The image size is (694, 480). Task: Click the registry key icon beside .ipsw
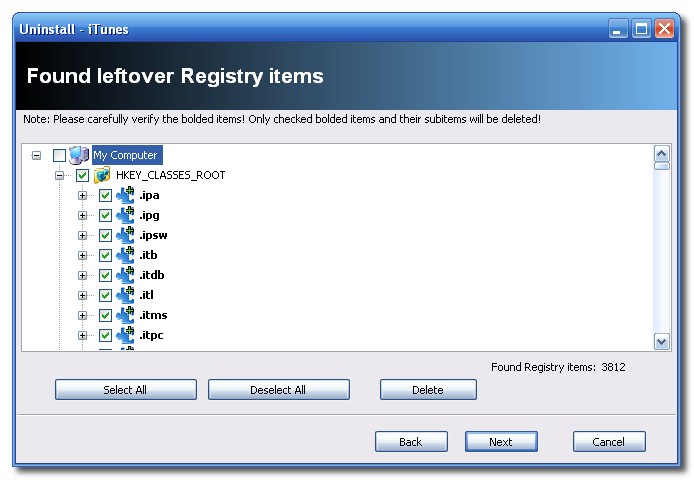(x=125, y=235)
